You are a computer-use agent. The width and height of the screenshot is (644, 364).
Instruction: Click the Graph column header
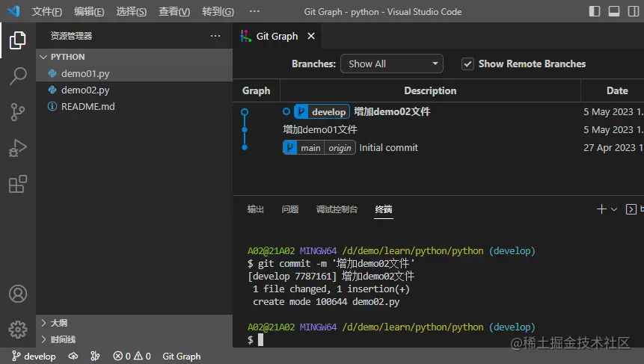click(257, 90)
